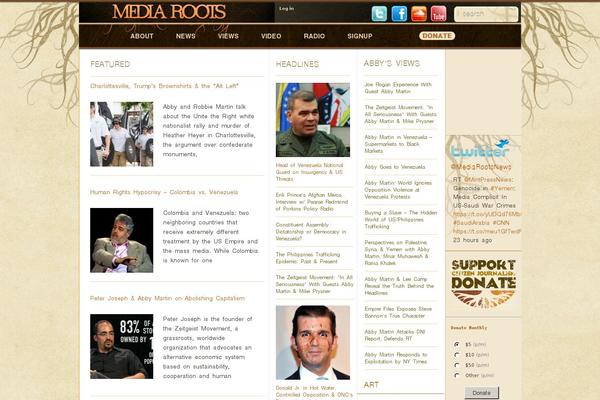Screen dimensions: 600x400
Task: Open Zeitgeist Movement headline in Headlines column
Action: (314, 284)
